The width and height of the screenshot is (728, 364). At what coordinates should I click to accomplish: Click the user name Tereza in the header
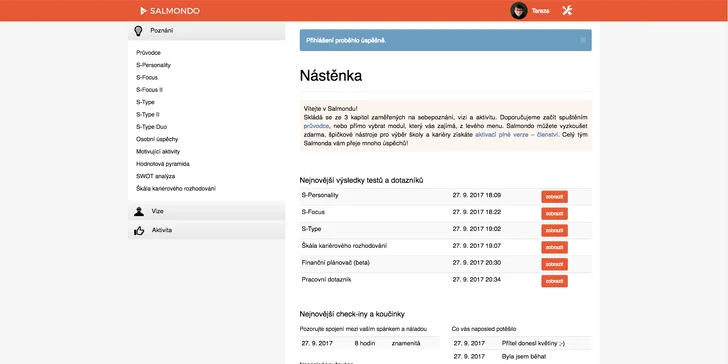tap(540, 11)
